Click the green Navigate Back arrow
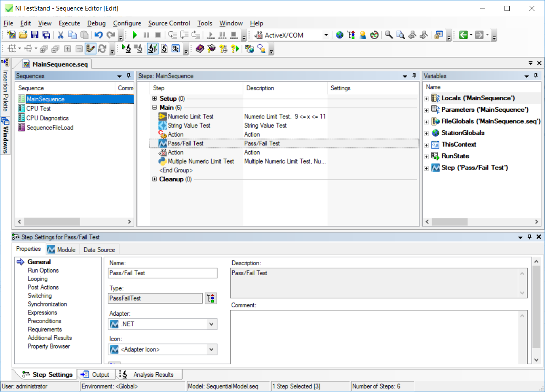Screen dimensions: 545x392 (463, 35)
